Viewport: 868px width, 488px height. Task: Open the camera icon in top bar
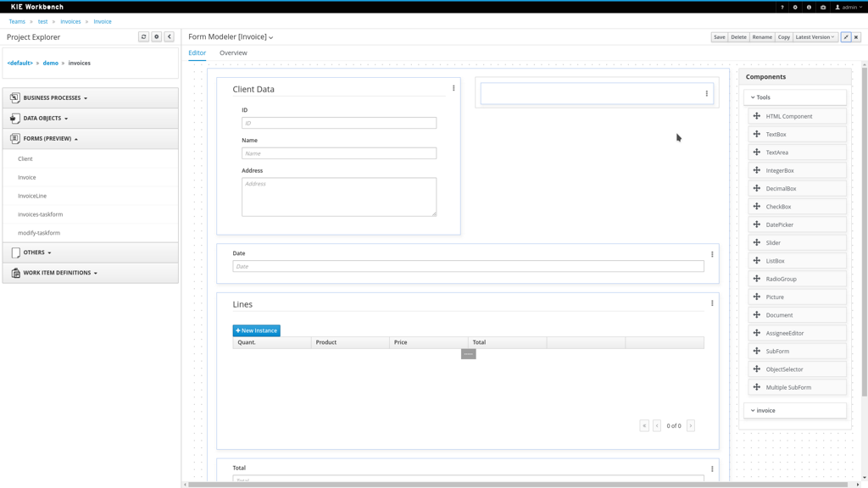822,7
